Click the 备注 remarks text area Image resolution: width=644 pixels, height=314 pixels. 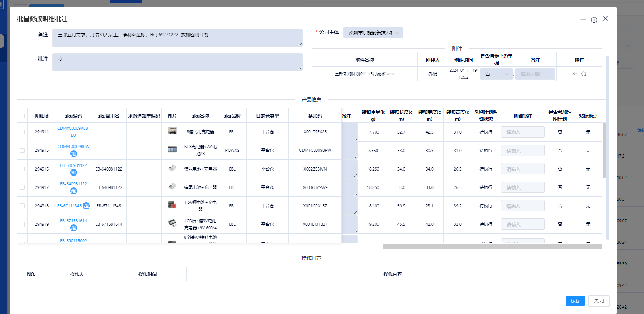pyautogui.click(x=177, y=38)
